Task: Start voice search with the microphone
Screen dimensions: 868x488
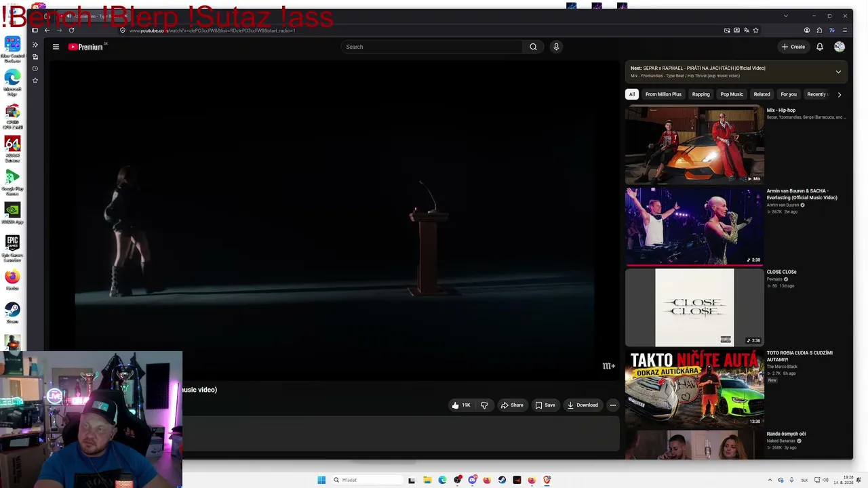Action: [556, 47]
